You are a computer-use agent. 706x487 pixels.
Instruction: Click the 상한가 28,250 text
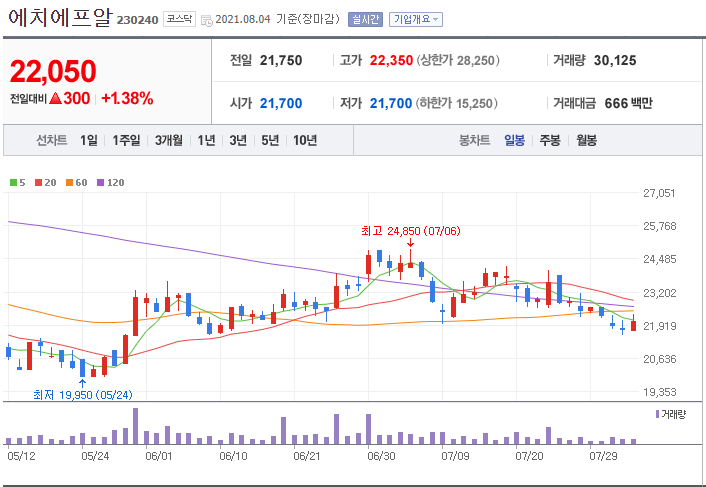point(458,60)
